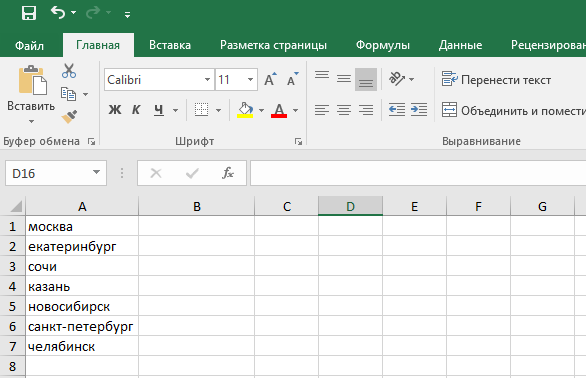Toggle center horizontal alignment
The width and height of the screenshot is (586, 378).
tap(344, 110)
